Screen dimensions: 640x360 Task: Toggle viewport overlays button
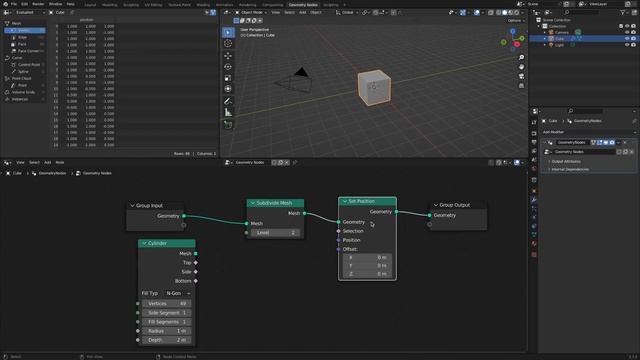[x=477, y=13]
